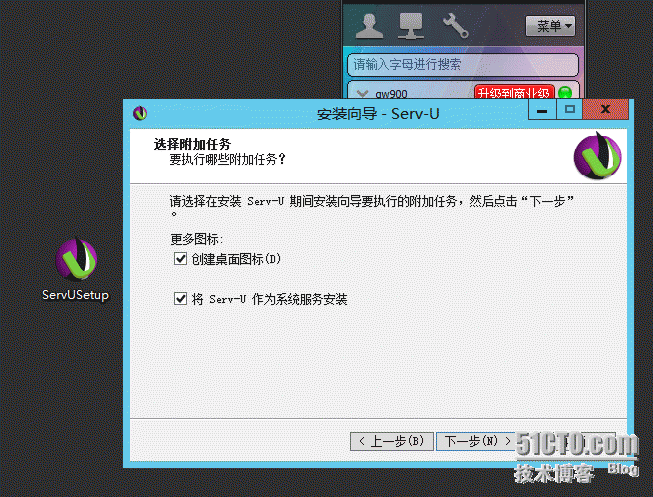Click the red 升级到商业级 upgrade button
Image resolution: width=653 pixels, height=497 pixels.
[x=514, y=92]
